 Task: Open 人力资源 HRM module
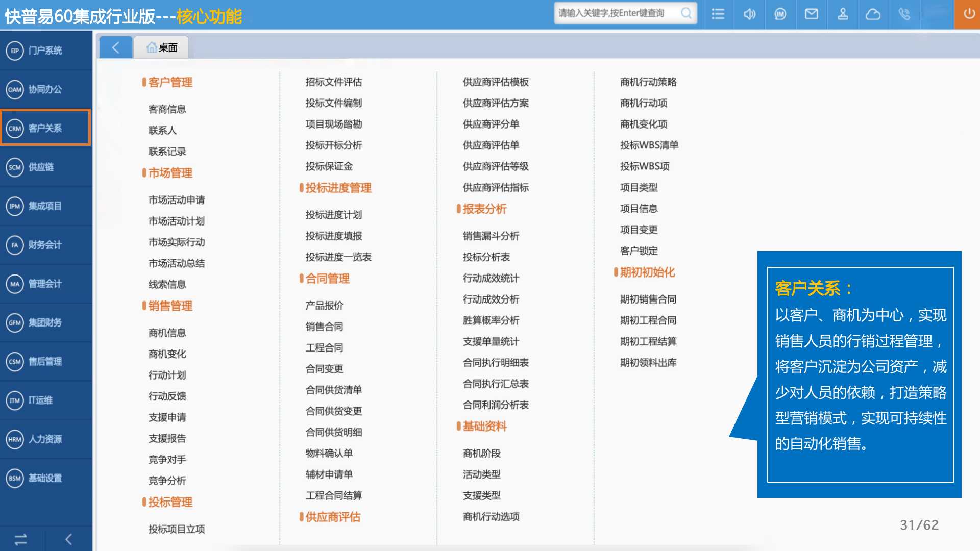click(x=45, y=439)
